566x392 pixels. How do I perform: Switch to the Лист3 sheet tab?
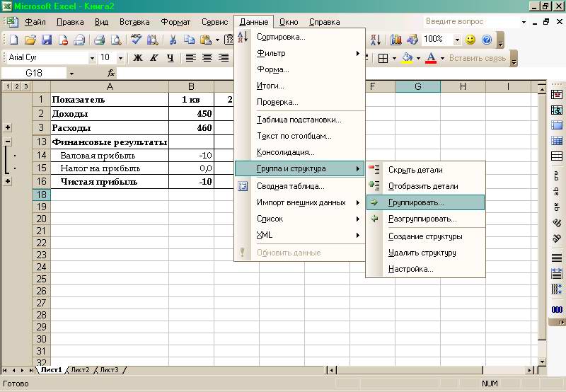tap(109, 370)
